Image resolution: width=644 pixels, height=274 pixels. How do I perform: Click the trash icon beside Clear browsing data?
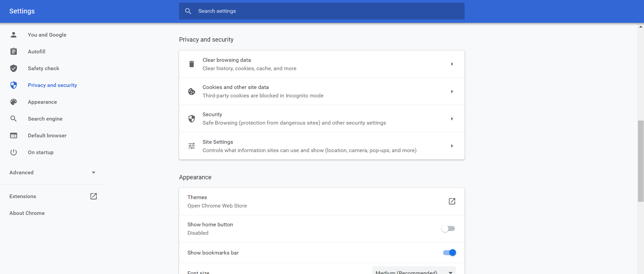click(x=191, y=64)
